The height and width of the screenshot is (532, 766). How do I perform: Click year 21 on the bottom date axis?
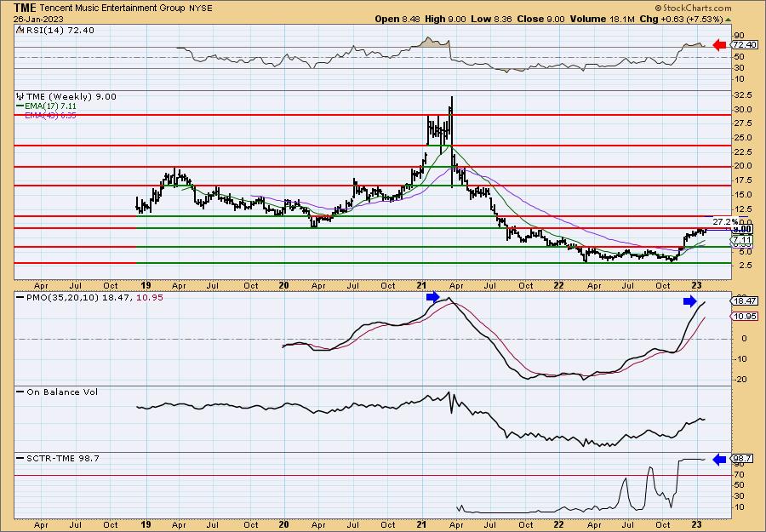click(421, 524)
